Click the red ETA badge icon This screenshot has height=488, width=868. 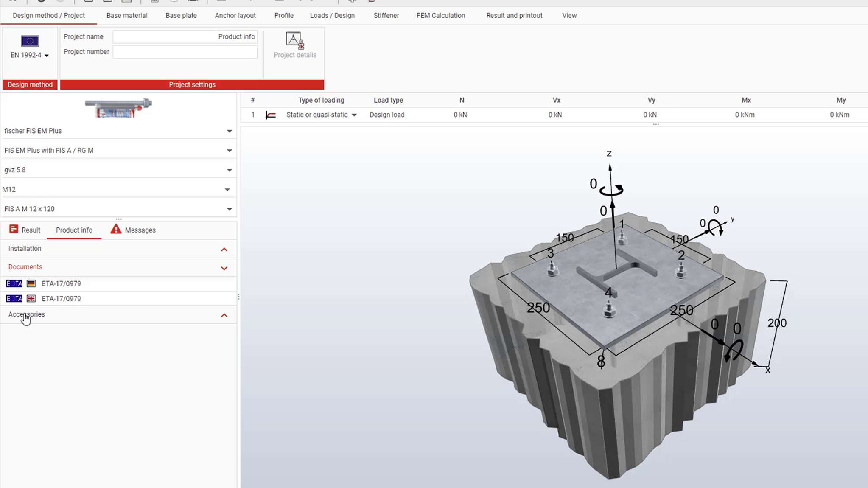pos(14,283)
